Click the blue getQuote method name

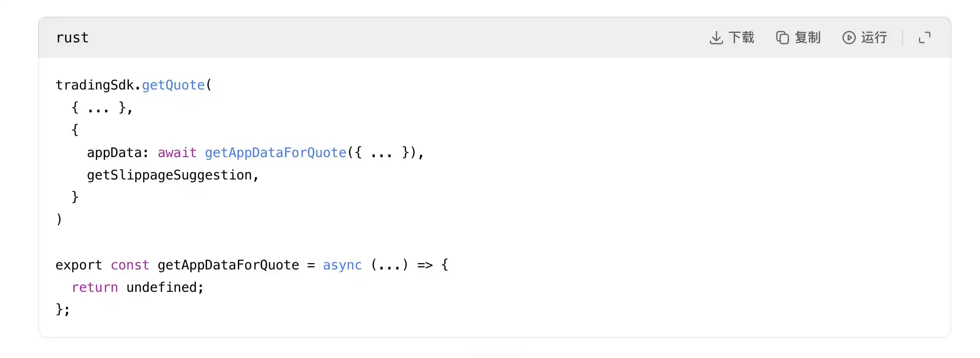(173, 85)
